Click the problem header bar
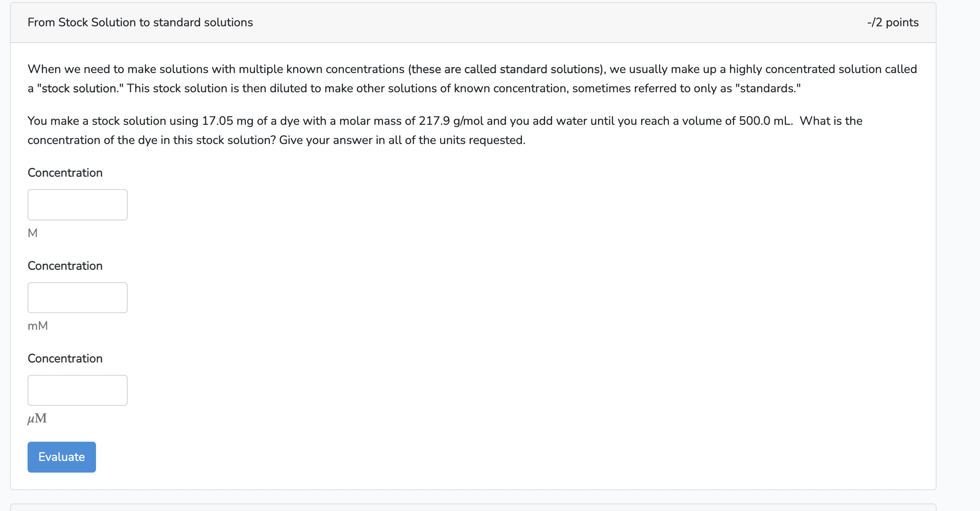The image size is (980, 511). point(488,22)
